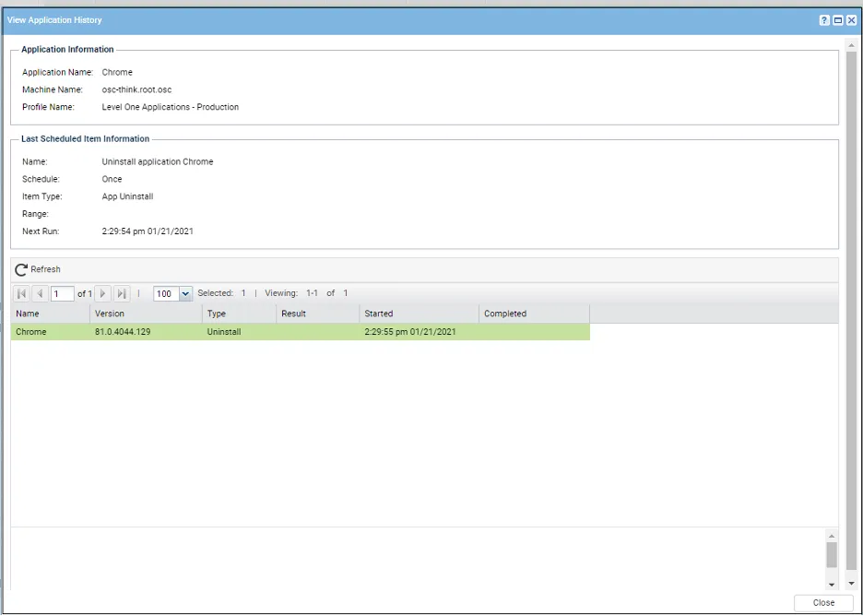Image resolution: width=863 pixels, height=616 pixels.
Task: Click the page number input field
Action: [x=62, y=293]
